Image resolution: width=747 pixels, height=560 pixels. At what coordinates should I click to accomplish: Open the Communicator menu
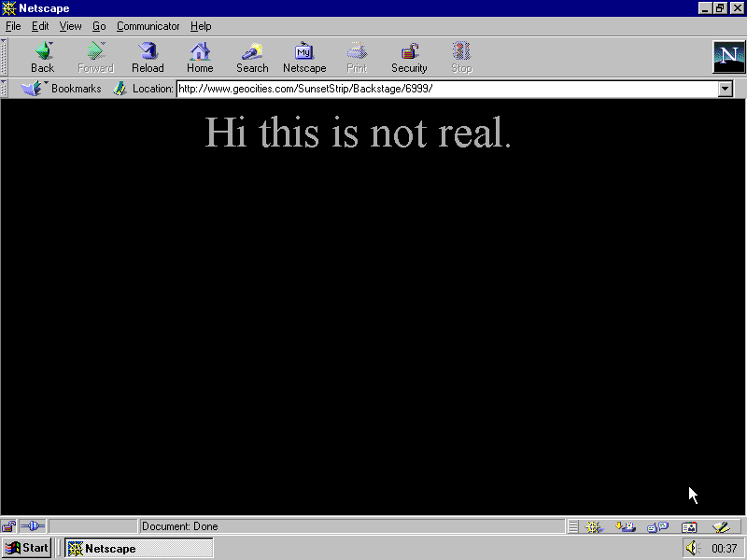tap(148, 26)
